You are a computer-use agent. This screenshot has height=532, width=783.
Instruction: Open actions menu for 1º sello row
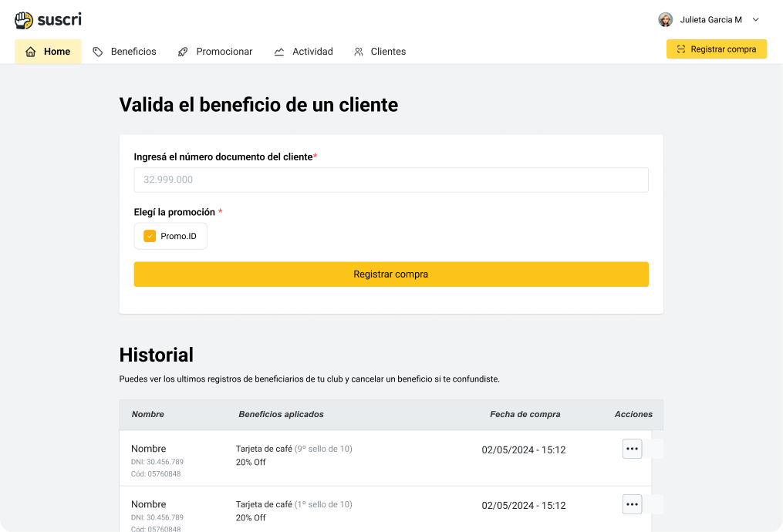pyautogui.click(x=632, y=504)
